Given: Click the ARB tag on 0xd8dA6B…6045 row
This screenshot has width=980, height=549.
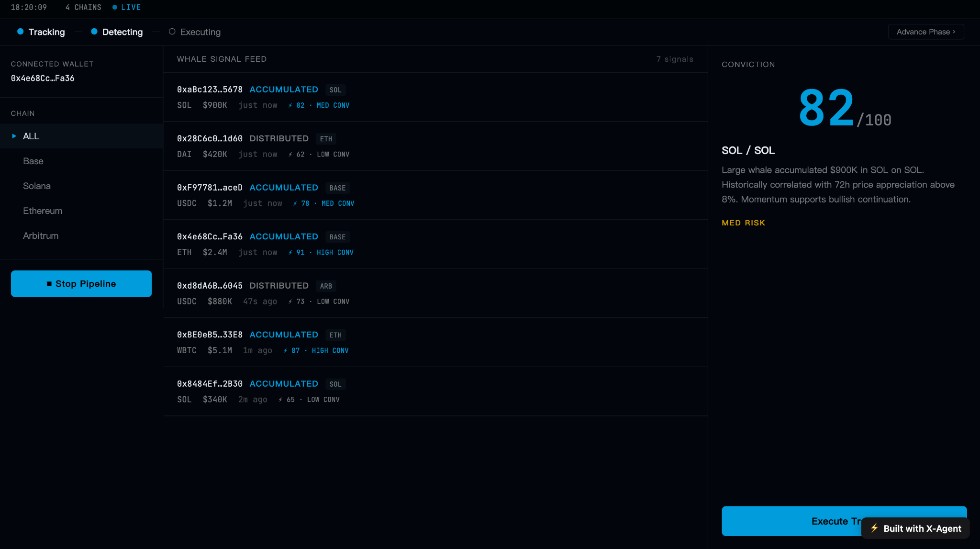Looking at the screenshot, I should [326, 286].
